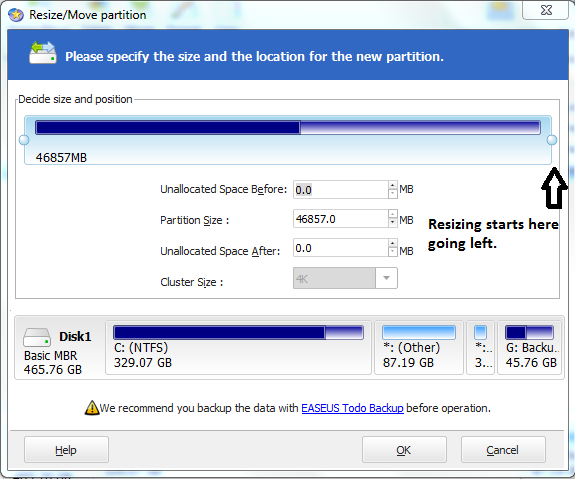This screenshot has width=575, height=479.
Task: Decrease Unallocated Space After with down arrow
Action: point(393,252)
